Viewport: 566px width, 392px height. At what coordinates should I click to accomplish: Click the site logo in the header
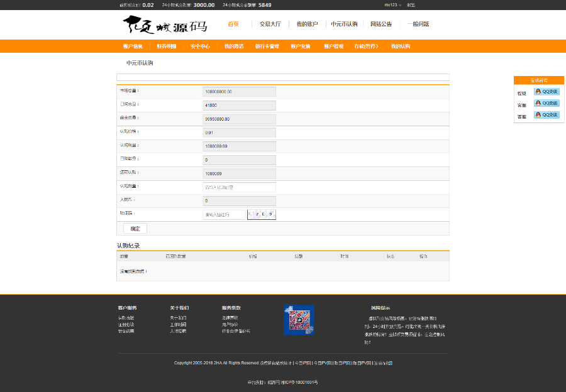(x=165, y=24)
